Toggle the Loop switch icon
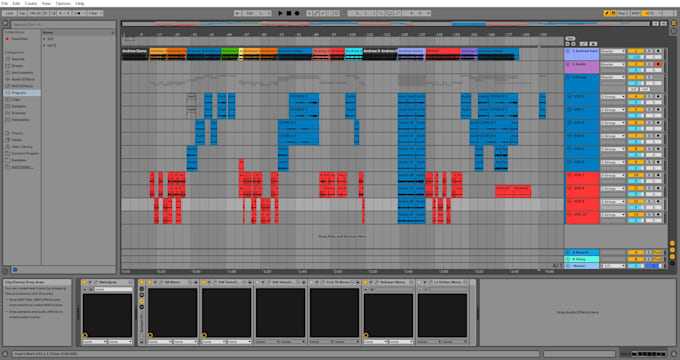Viewport: 680px width, 360px height. (389, 13)
